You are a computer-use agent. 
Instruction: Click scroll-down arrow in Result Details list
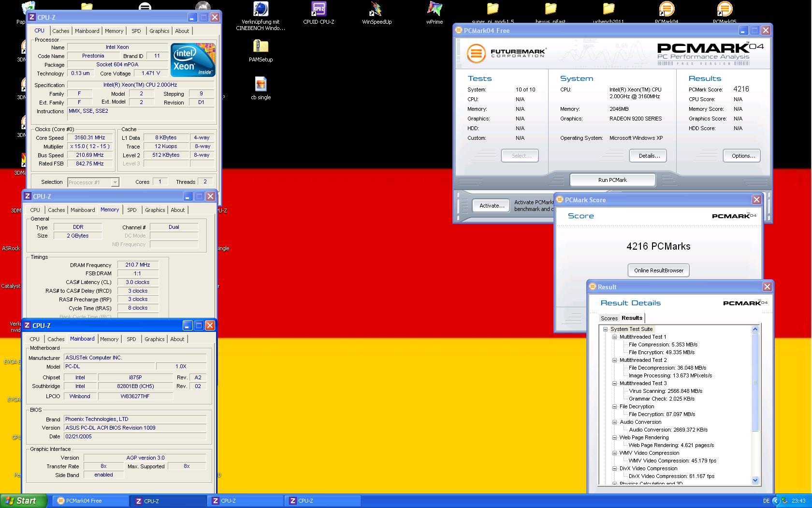point(755,480)
